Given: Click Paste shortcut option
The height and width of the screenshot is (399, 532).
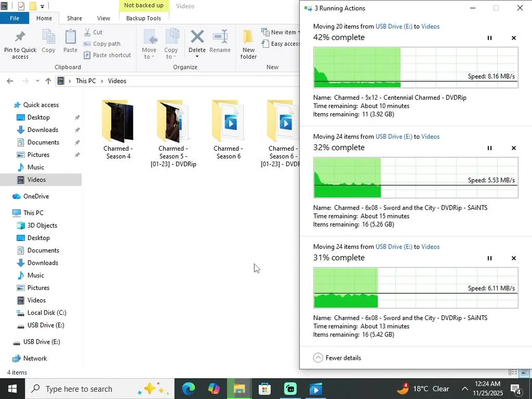Looking at the screenshot, I should click(107, 55).
